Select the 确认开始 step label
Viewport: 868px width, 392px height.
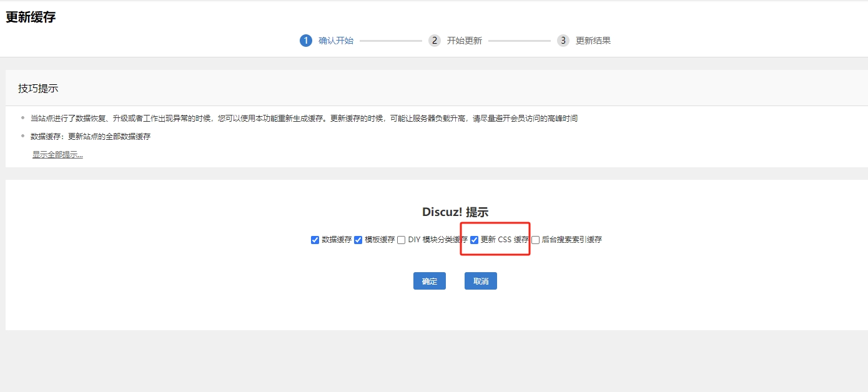[336, 41]
